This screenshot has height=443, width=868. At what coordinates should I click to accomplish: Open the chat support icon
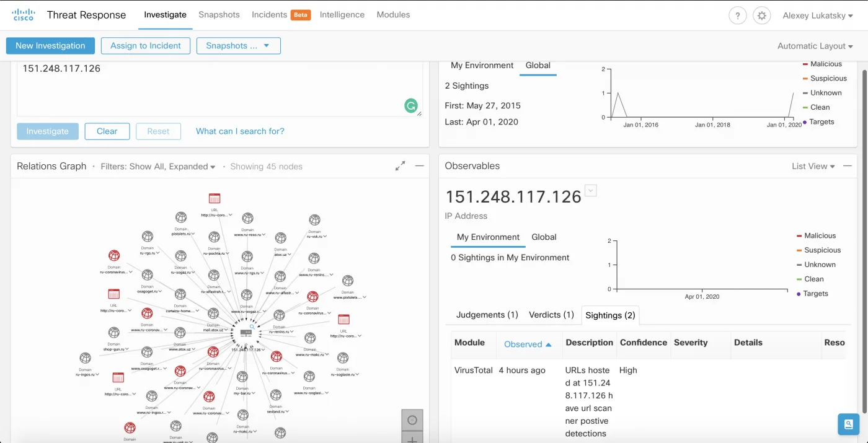click(x=848, y=424)
